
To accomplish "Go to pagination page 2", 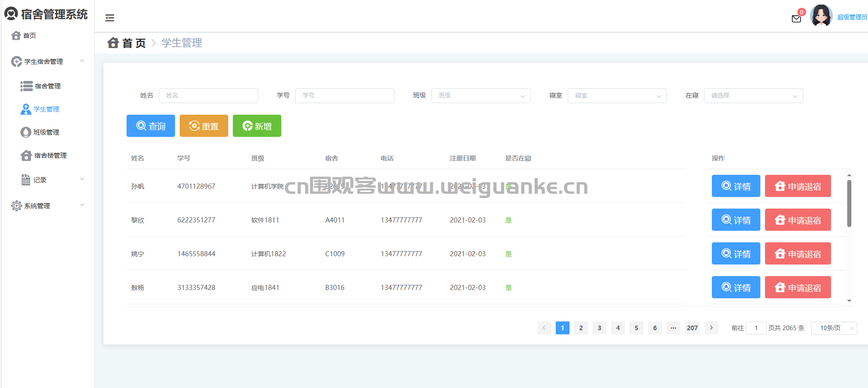I will click(581, 328).
